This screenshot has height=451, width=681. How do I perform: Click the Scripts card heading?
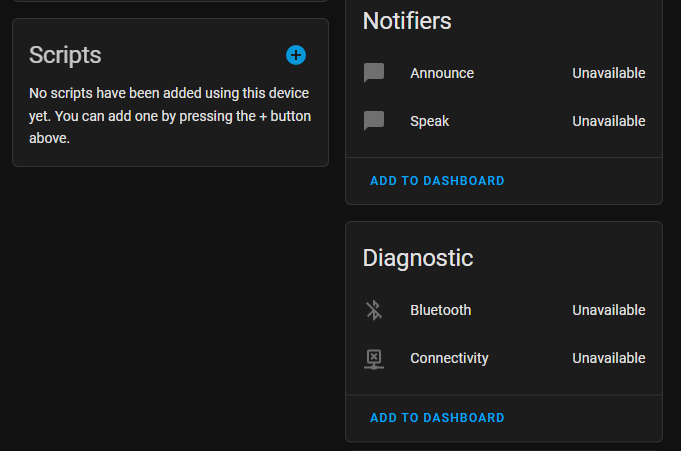pyautogui.click(x=65, y=55)
